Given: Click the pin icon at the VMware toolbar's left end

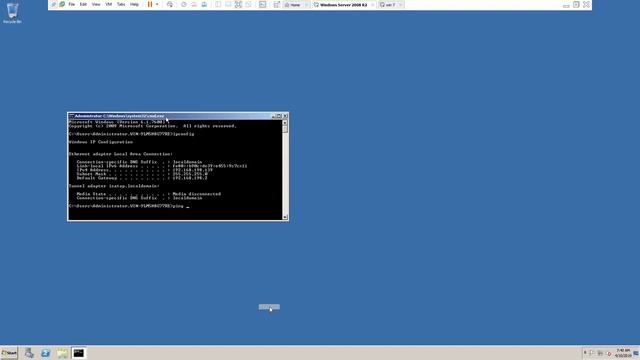Looking at the screenshot, I should [x=53, y=4].
